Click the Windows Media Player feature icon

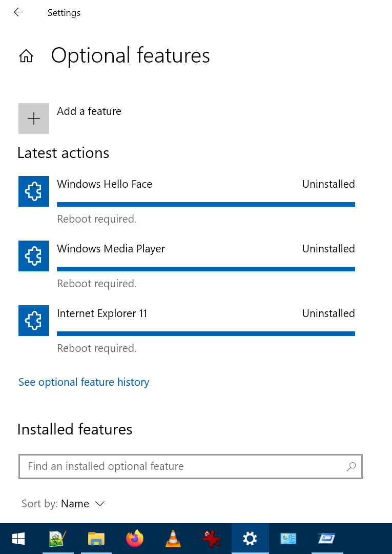click(33, 255)
